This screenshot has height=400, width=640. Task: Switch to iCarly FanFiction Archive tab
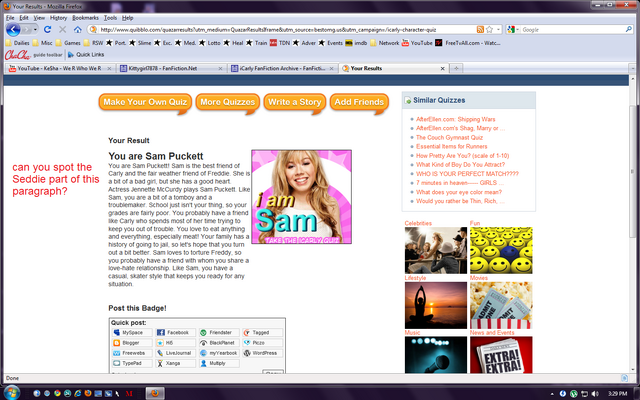283,69
